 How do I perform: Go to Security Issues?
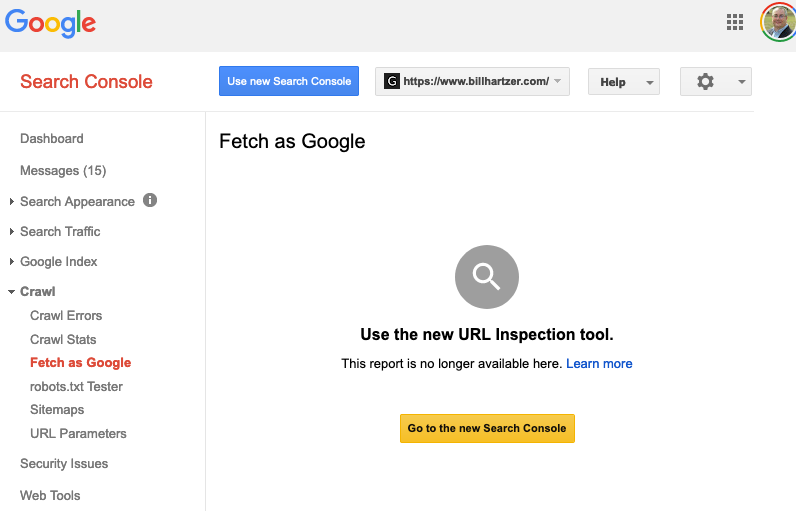point(64,464)
